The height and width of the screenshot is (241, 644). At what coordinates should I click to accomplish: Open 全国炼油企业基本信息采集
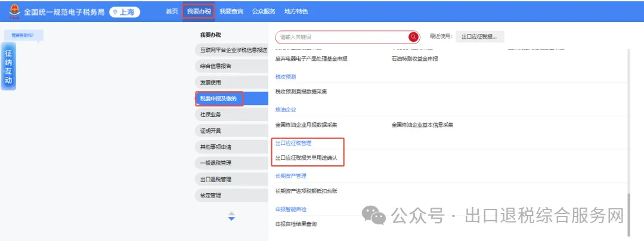click(423, 125)
